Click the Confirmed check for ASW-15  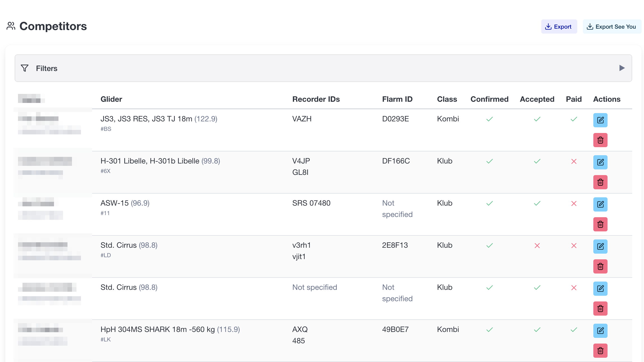489,203
